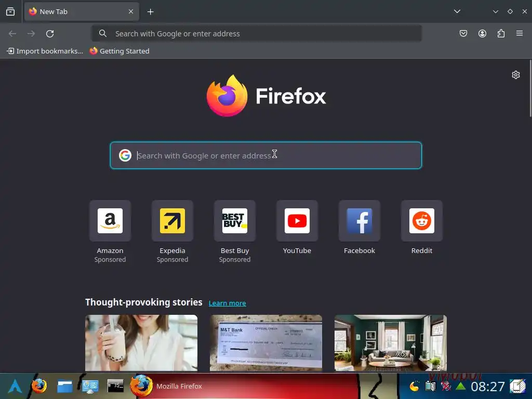Click Import bookmarks in bookmarks toolbar
The height and width of the screenshot is (399, 532).
tap(45, 51)
